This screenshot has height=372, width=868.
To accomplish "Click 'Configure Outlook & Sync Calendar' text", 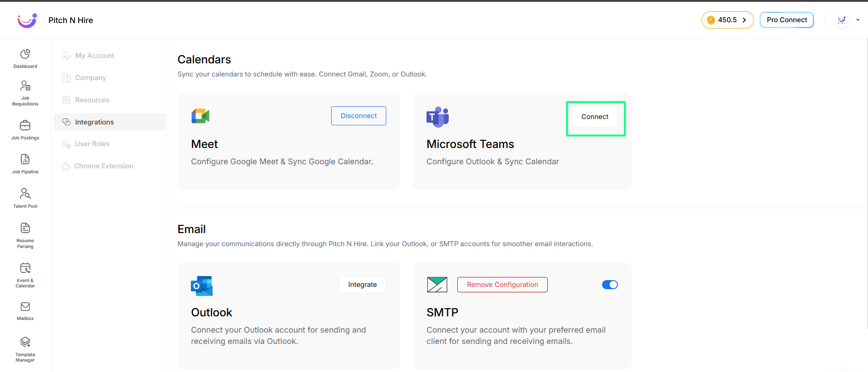I will pyautogui.click(x=493, y=162).
